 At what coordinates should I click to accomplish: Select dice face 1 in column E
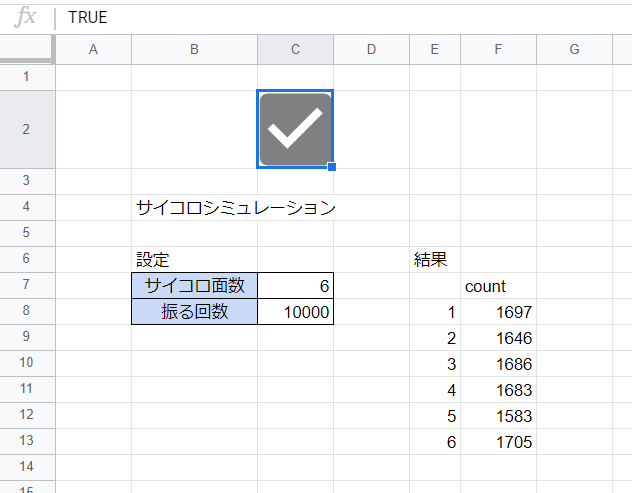[435, 311]
